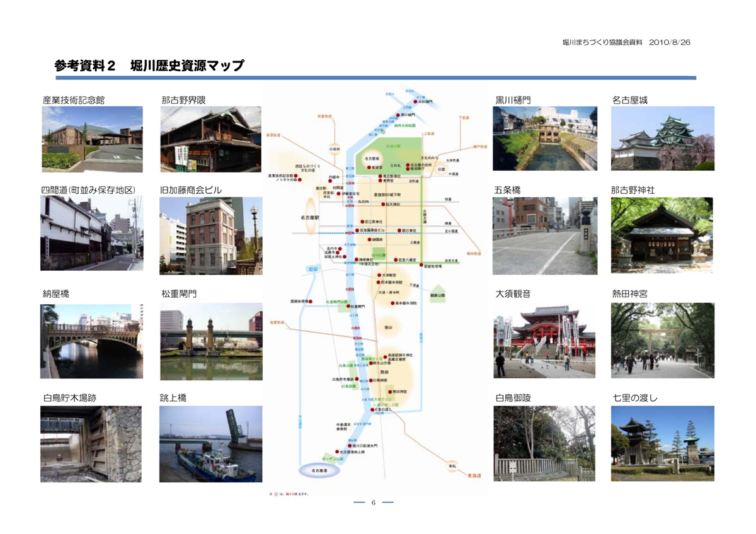This screenshot has height=534, width=756.
Task: Click the 熱田 area label on the map
Action: pos(384,372)
